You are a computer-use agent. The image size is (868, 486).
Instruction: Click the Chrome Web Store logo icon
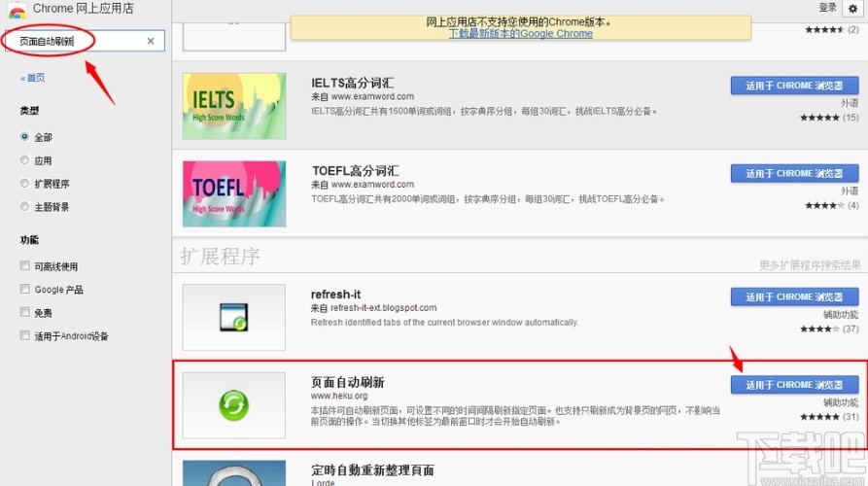click(17, 10)
